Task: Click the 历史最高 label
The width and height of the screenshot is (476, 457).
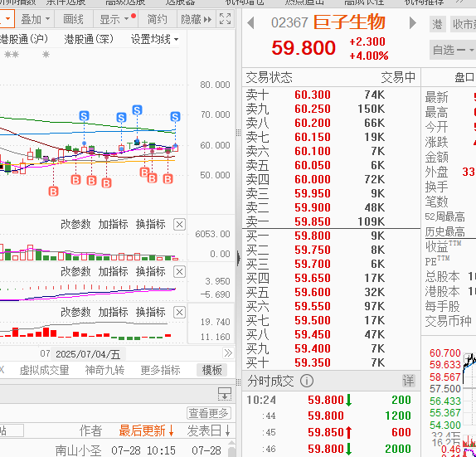Action: coord(444,232)
